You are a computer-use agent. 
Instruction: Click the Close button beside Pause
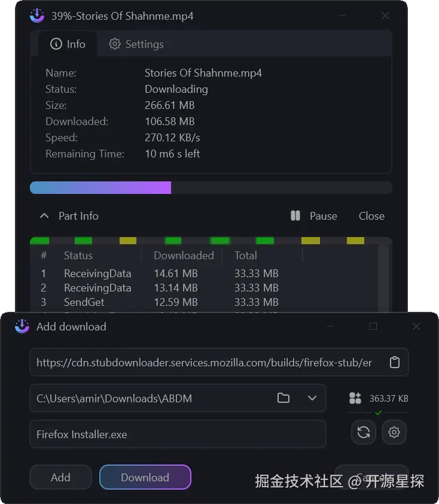coord(371,216)
